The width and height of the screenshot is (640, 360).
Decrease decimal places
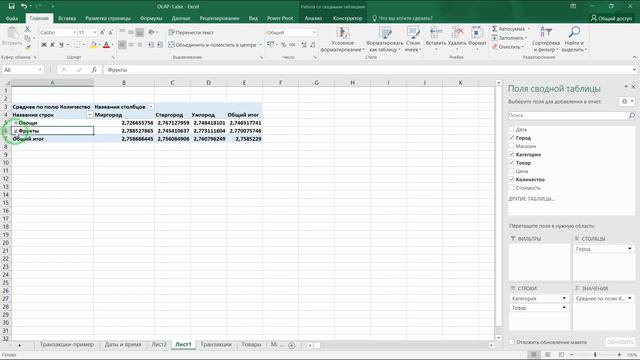(x=313, y=45)
